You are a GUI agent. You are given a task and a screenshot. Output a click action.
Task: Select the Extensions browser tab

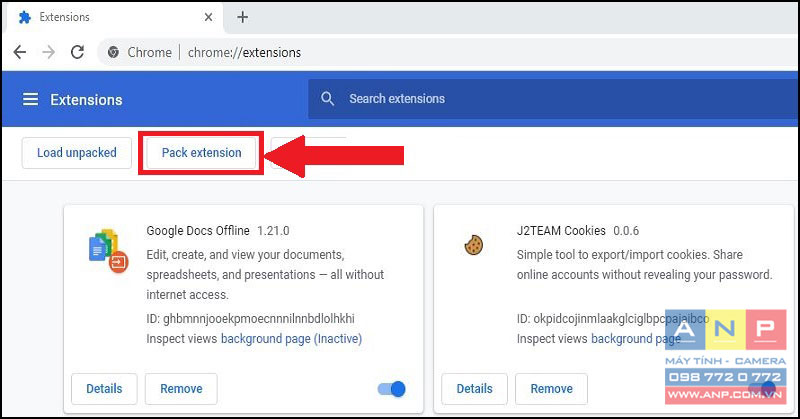tap(115, 17)
